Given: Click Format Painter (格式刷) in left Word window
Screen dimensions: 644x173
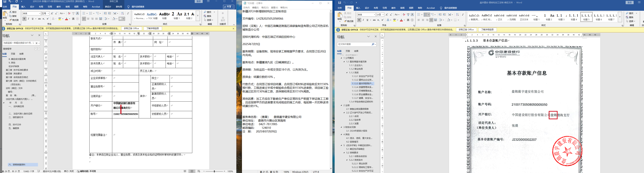Looking at the screenshot, I should pyautogui.click(x=14, y=20).
